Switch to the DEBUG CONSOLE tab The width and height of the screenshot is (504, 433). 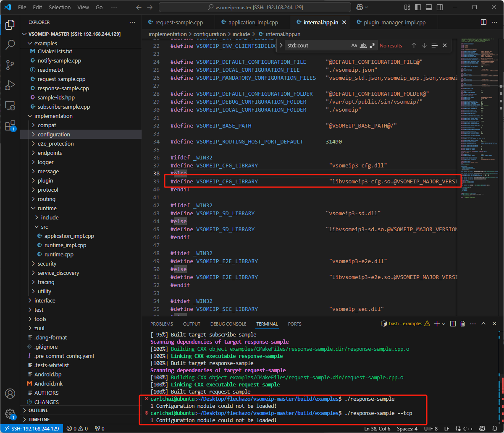click(x=228, y=324)
